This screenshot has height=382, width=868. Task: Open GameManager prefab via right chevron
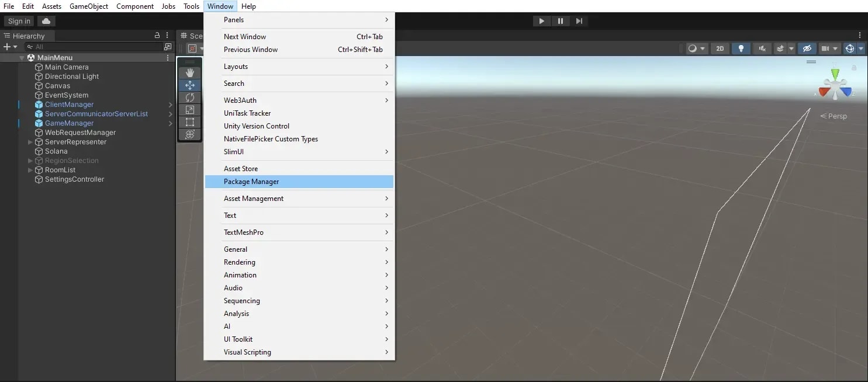click(171, 123)
